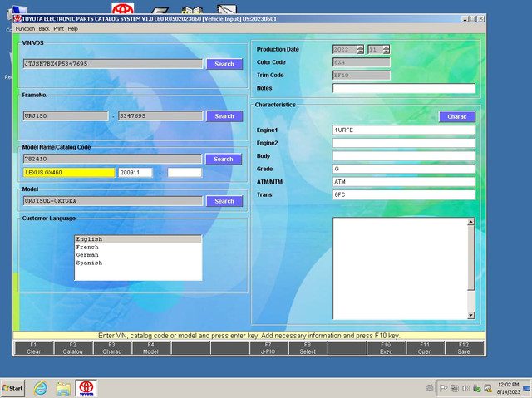The width and height of the screenshot is (532, 398).
Task: Click the frame prefix field URJ150
Action: pyautogui.click(x=66, y=116)
